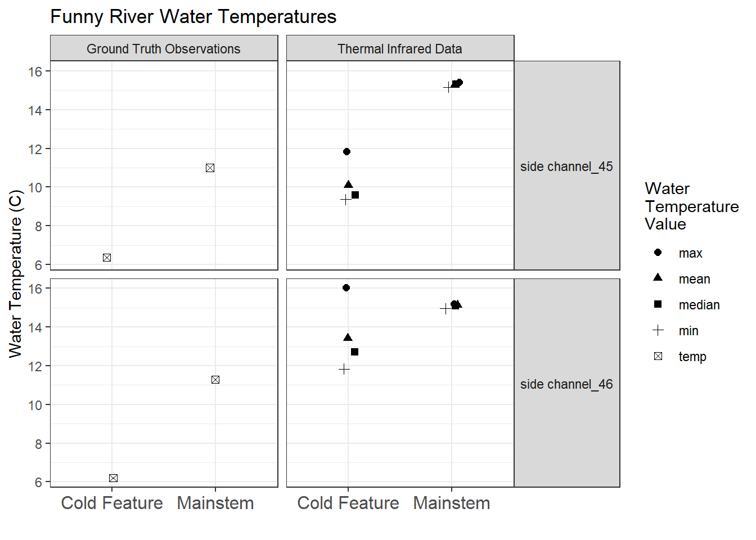Click the min plus symbol in the legend
The image size is (756, 540).
(x=658, y=330)
